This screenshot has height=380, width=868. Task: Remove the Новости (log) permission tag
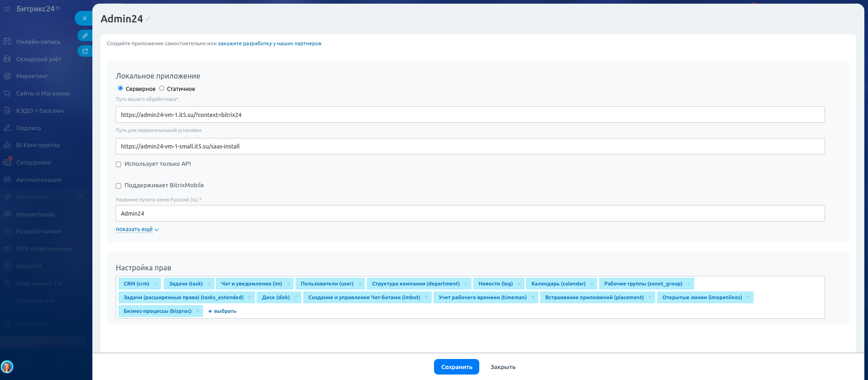[519, 284]
